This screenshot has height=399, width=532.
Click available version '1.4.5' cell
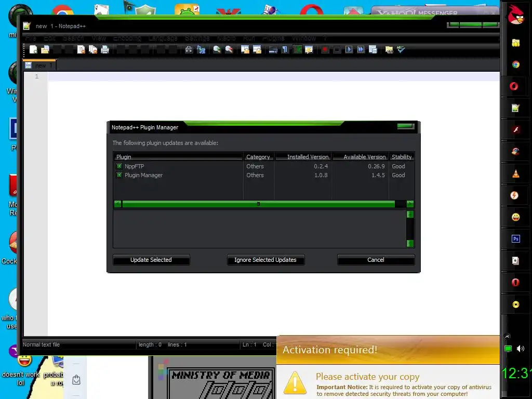click(x=378, y=175)
